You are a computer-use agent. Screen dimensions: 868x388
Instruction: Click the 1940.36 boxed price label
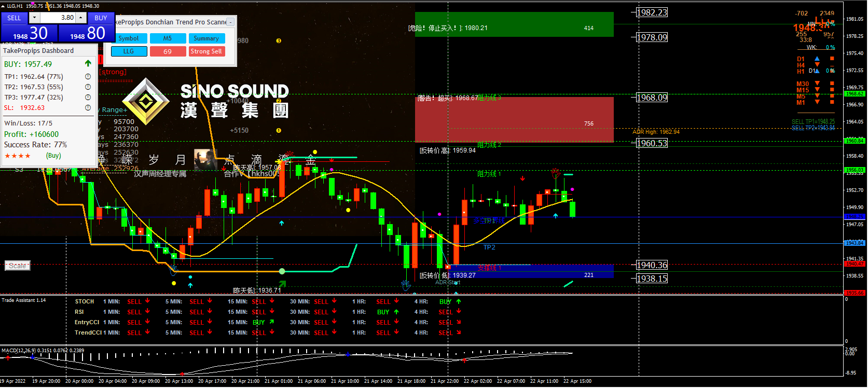652,265
